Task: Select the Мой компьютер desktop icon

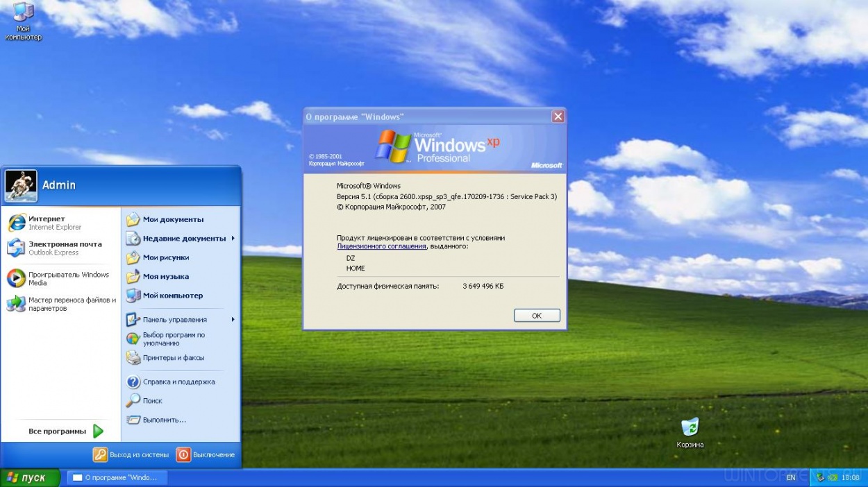Action: tap(23, 12)
